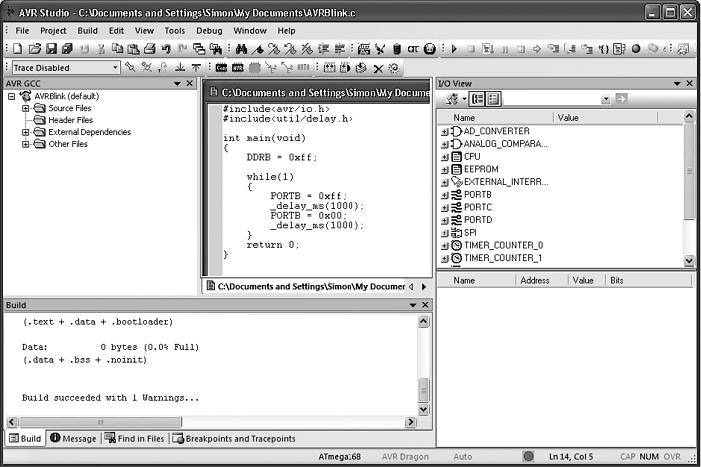Select TIMER_COUNTER_0 in the I/O View
This screenshot has width=701, height=467.
[503, 245]
